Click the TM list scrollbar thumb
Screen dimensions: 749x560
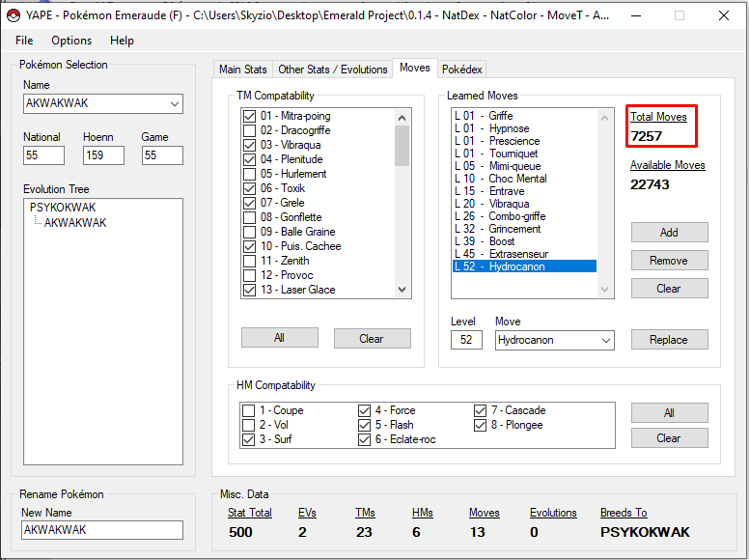(402, 146)
